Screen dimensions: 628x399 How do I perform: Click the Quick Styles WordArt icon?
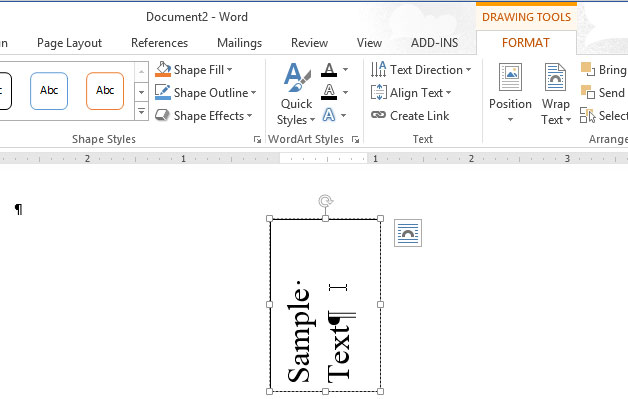pos(297,77)
